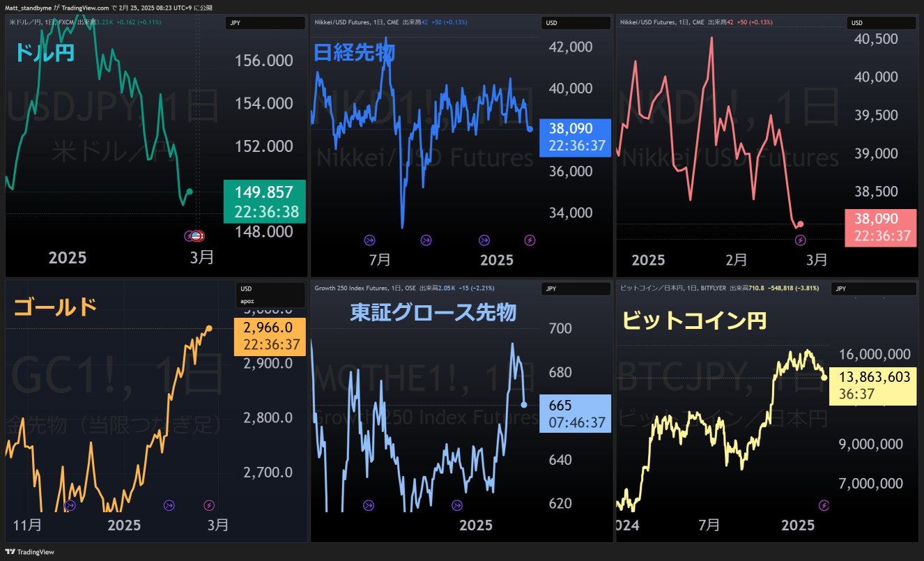Image resolution: width=924 pixels, height=561 pixels.
Task: Click the 665 Growth futures price label
Action: tap(575, 414)
